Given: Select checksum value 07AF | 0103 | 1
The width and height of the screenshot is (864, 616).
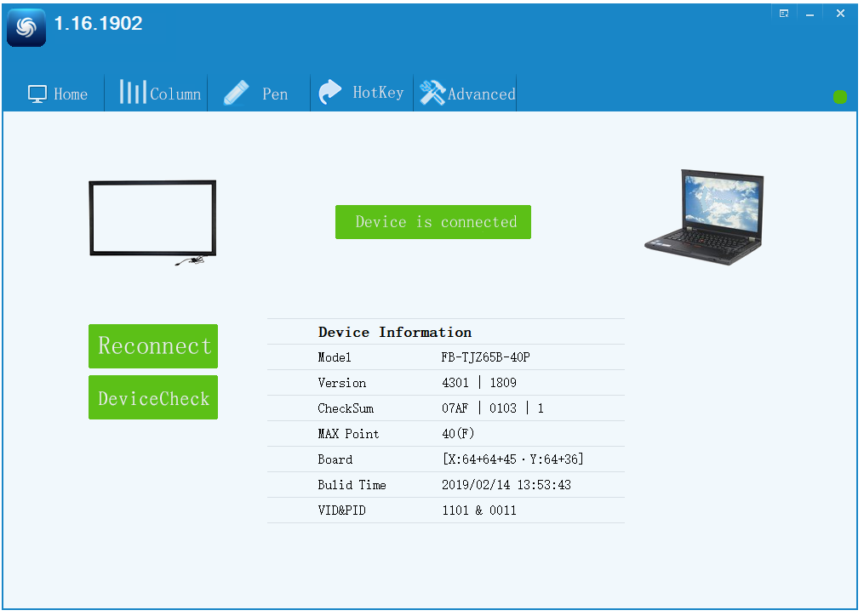Looking at the screenshot, I should [493, 408].
